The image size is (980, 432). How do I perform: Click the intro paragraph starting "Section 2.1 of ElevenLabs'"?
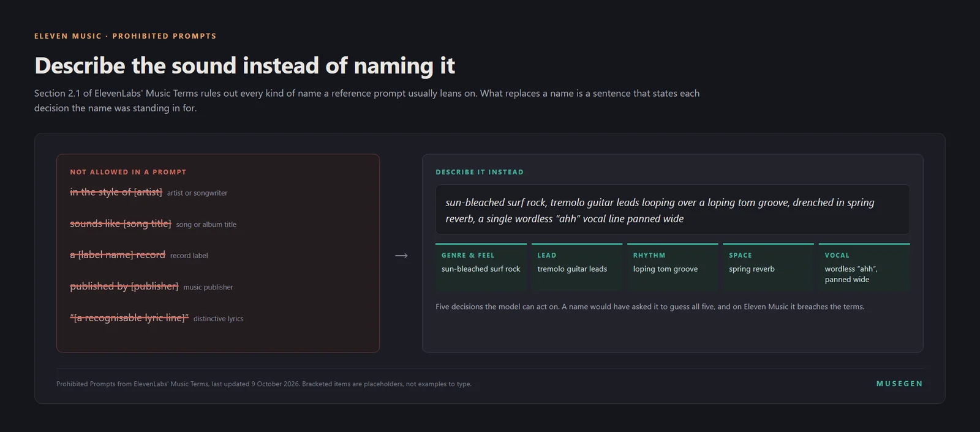point(367,100)
